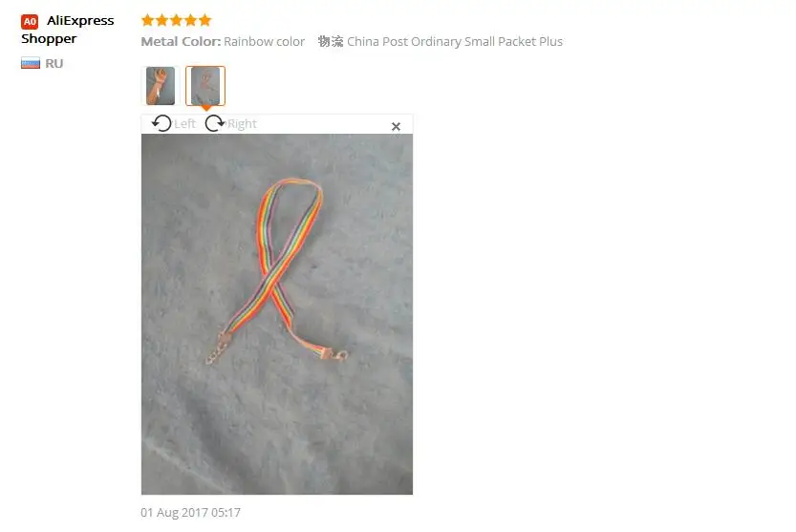
Task: Click the fifth star in the rating
Action: [x=204, y=20]
